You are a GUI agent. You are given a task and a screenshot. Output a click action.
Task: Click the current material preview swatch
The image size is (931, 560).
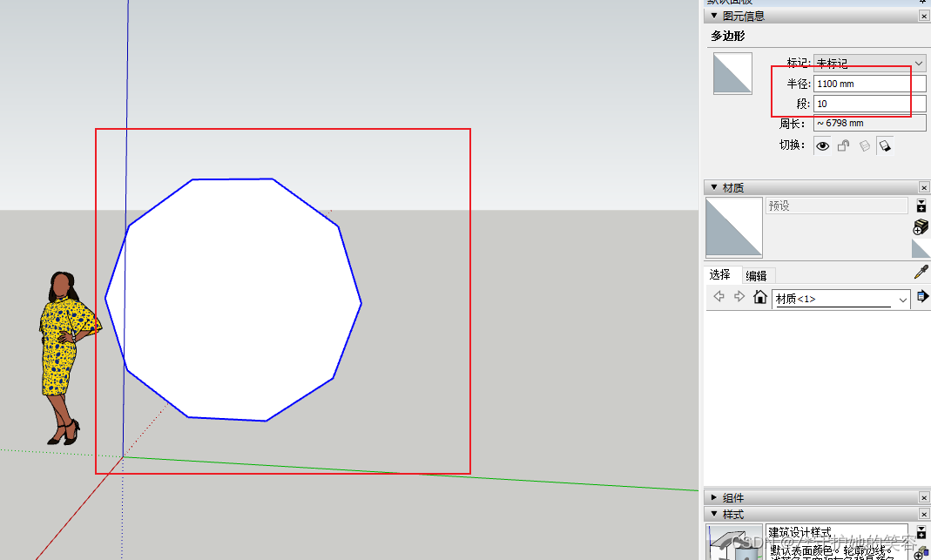tap(734, 226)
